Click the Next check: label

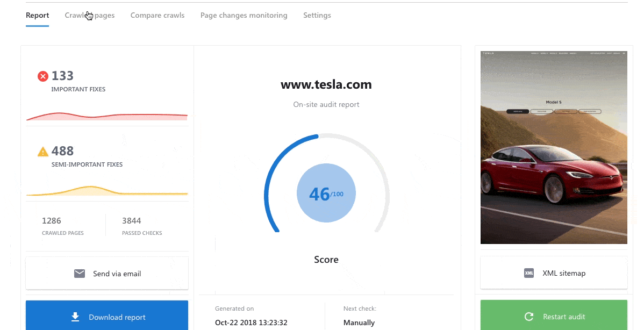[360, 309]
